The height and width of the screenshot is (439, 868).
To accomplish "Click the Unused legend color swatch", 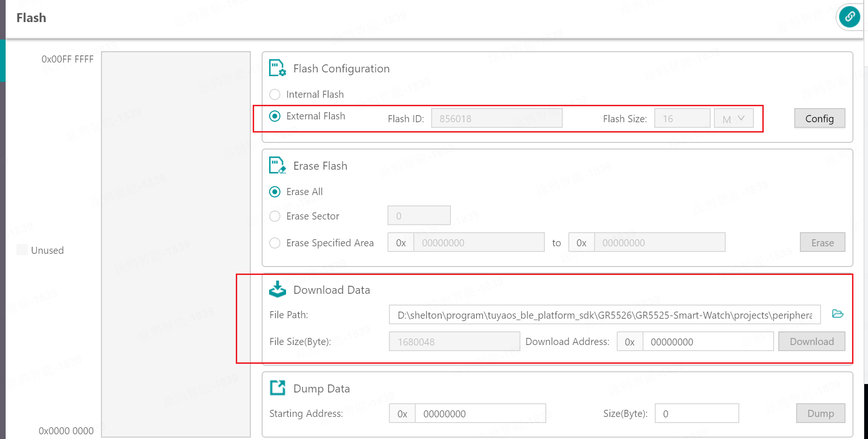I will [x=22, y=250].
